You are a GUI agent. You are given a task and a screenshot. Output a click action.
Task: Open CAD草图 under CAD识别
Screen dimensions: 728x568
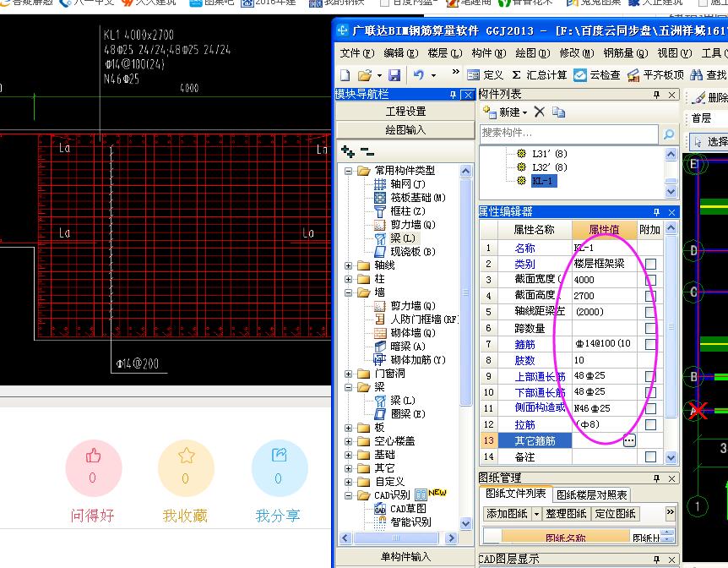[x=400, y=509]
